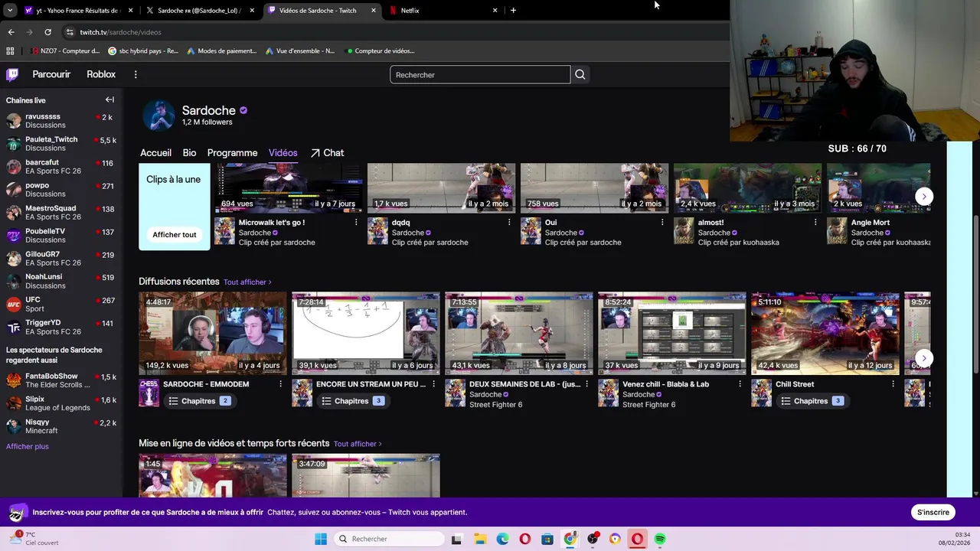Open ravusssss live channel
The width and height of the screenshot is (980, 551).
[x=60, y=121]
